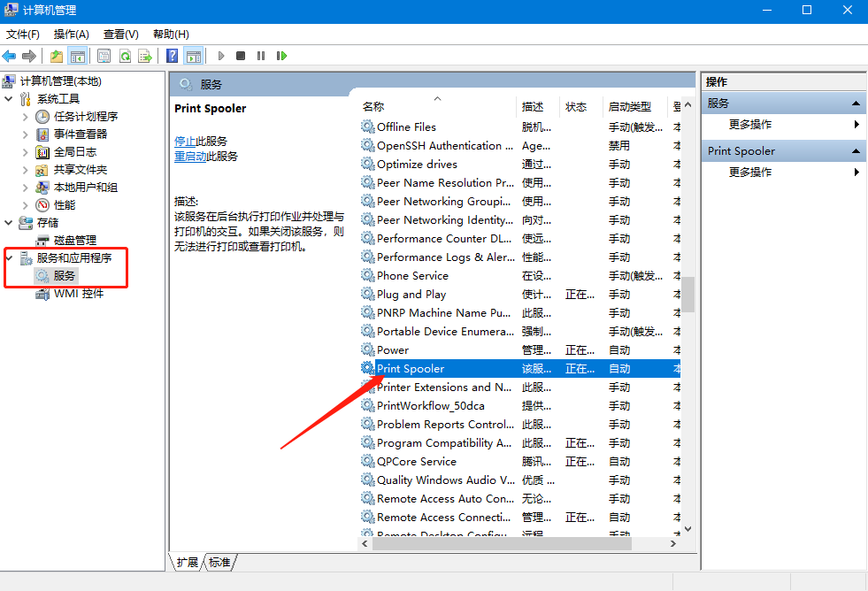The image size is (868, 591).
Task: Select the 磁盘管理 tree item
Action: click(x=75, y=241)
